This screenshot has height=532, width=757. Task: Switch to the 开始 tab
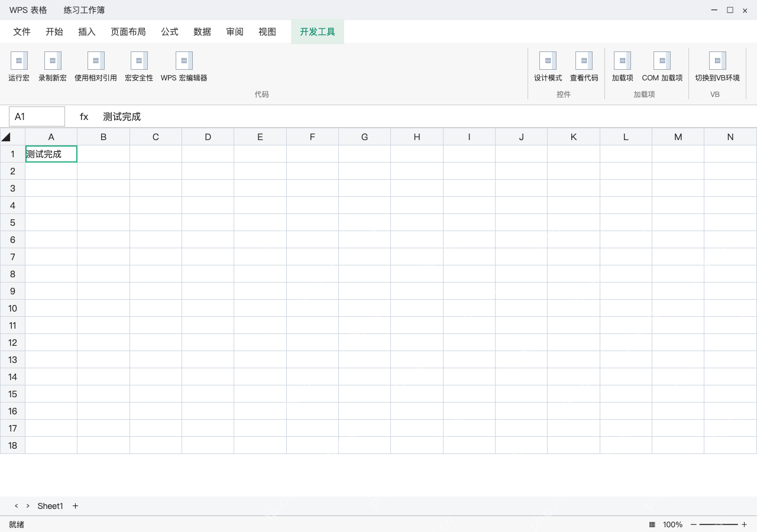coord(54,32)
